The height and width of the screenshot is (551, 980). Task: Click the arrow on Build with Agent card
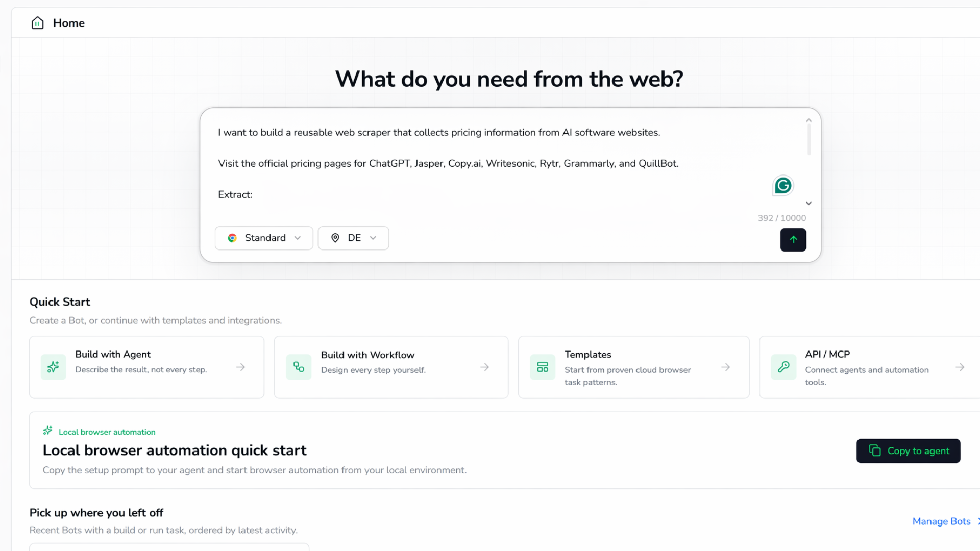(241, 367)
